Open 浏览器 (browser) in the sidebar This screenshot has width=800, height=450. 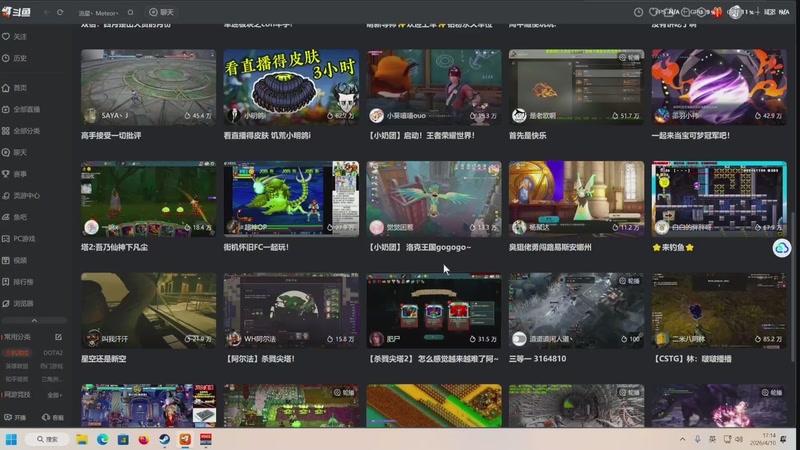point(18,303)
